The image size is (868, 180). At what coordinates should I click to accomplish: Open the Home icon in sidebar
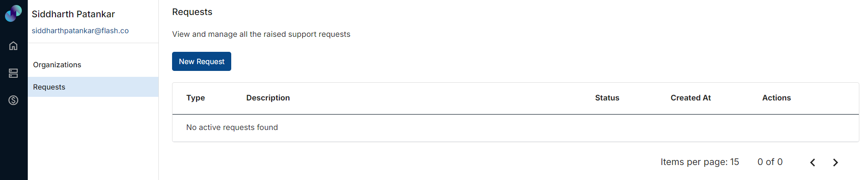pyautogui.click(x=13, y=46)
